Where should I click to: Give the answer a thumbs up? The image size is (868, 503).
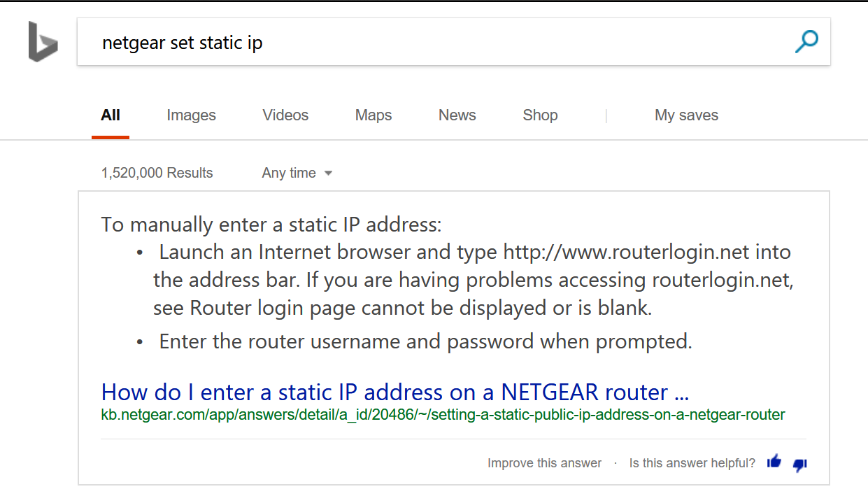click(774, 462)
